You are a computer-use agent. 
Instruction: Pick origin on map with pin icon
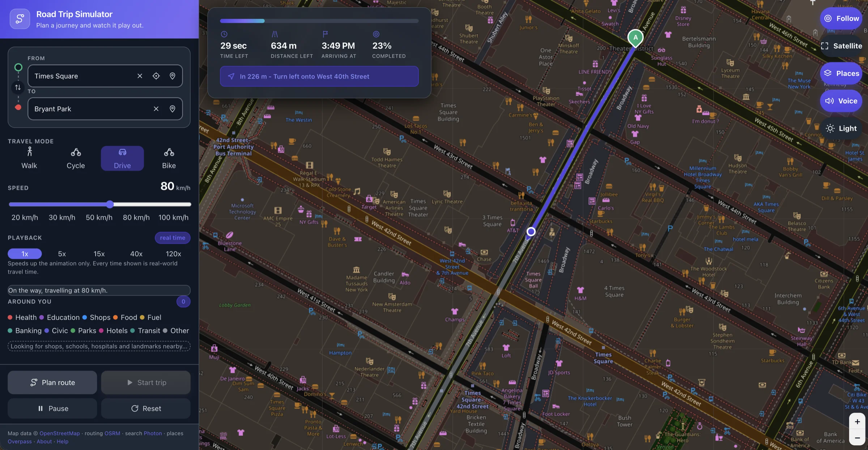click(173, 76)
